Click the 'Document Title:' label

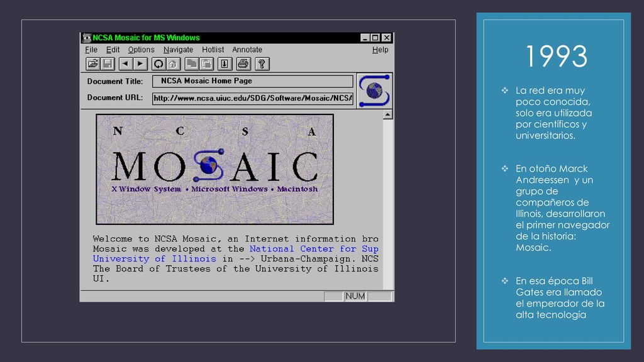click(x=115, y=81)
